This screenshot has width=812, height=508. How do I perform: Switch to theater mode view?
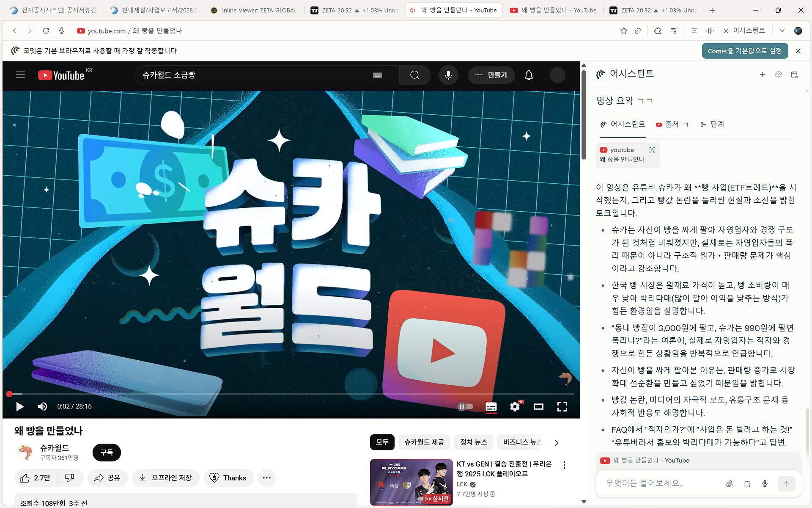coord(538,406)
